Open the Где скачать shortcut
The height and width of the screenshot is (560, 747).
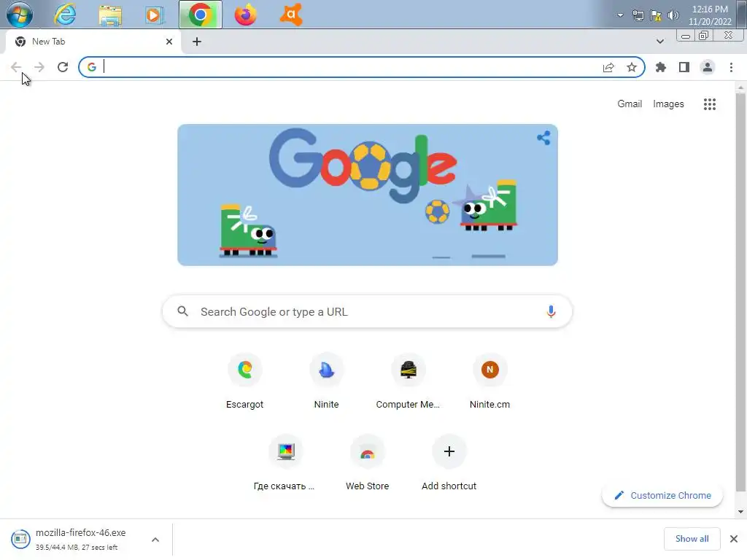[x=285, y=462]
